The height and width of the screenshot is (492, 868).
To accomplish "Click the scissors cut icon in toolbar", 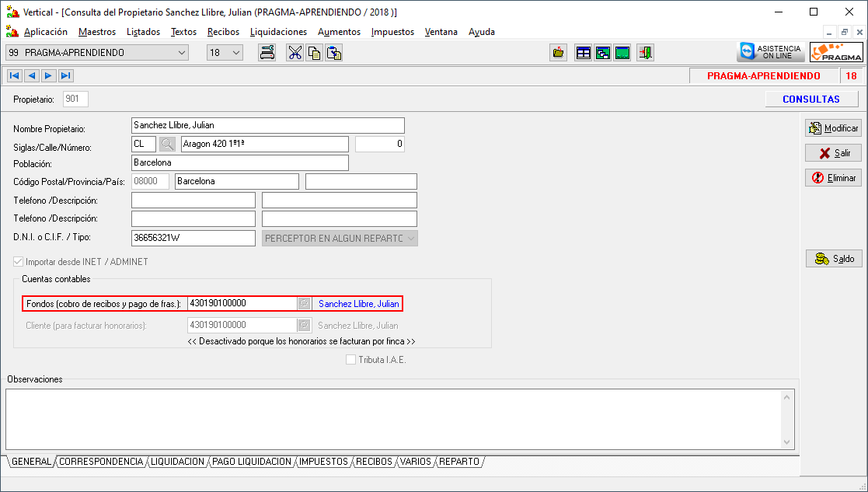I will (295, 53).
